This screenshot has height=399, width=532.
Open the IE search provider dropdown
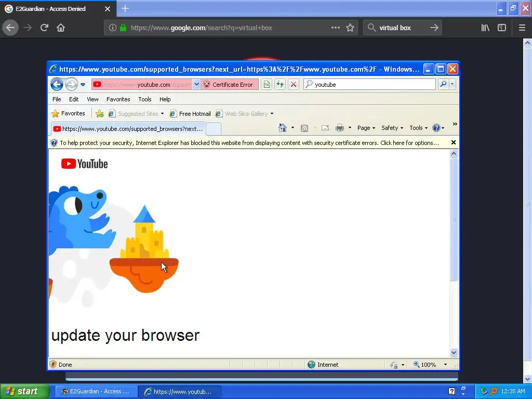(453, 84)
